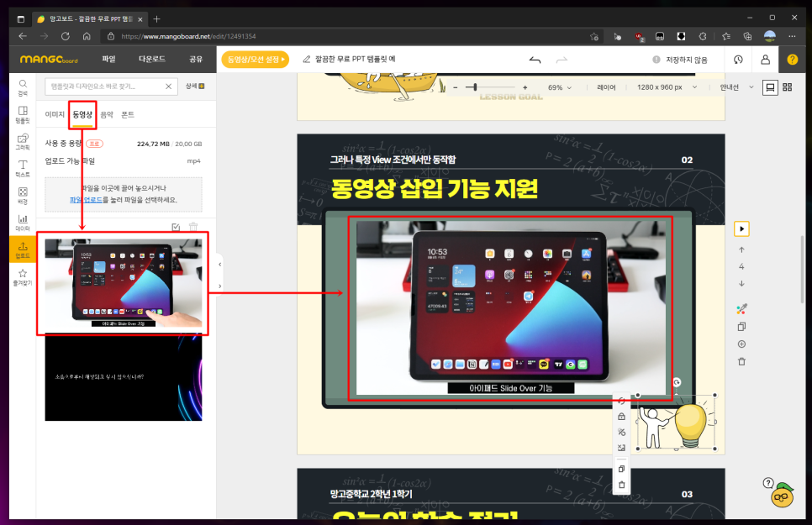Open the 69% zoom dropdown
812x525 pixels.
[560, 87]
